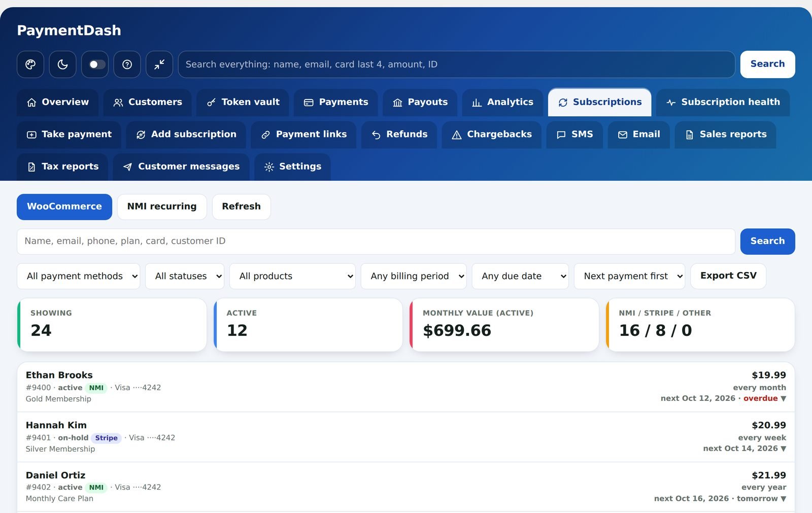The image size is (812, 513).
Task: Open the Add subscription tab
Action: [x=186, y=134]
